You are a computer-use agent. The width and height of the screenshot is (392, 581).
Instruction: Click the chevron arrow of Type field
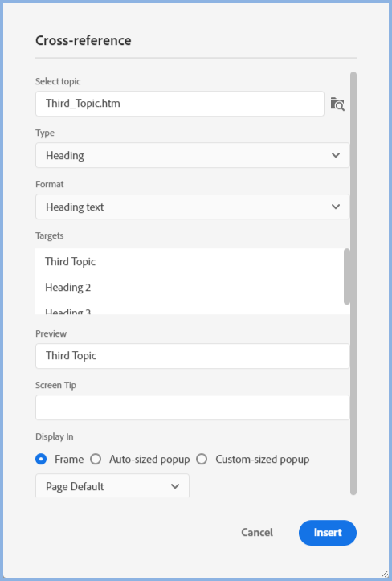[x=336, y=155]
